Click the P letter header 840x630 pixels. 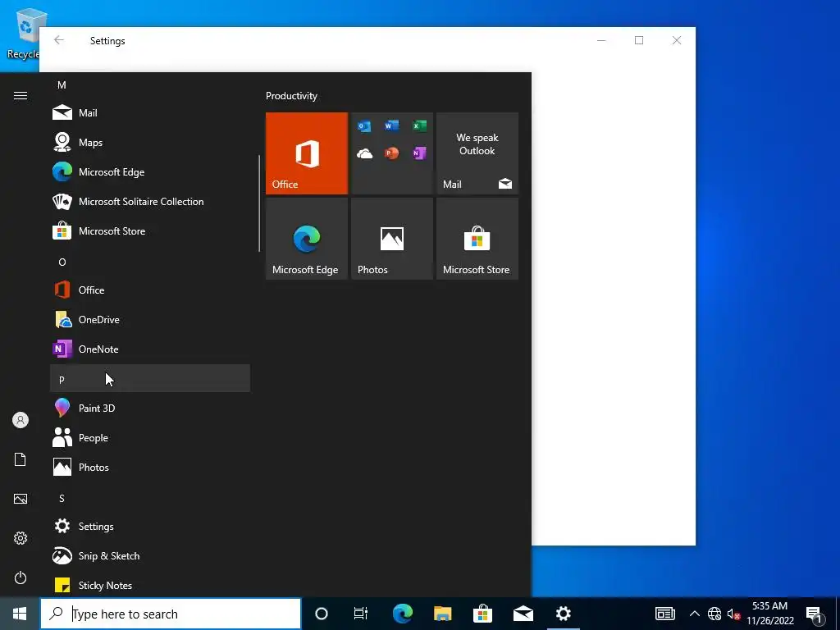click(x=150, y=378)
